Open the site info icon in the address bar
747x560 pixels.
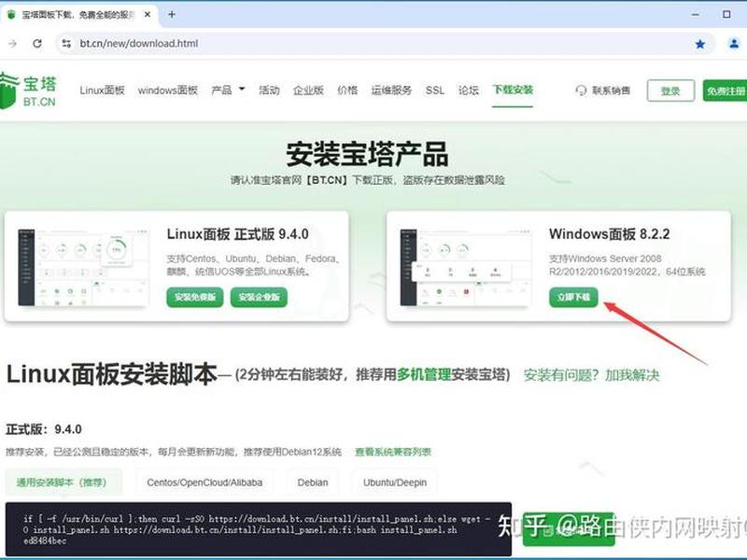point(66,43)
